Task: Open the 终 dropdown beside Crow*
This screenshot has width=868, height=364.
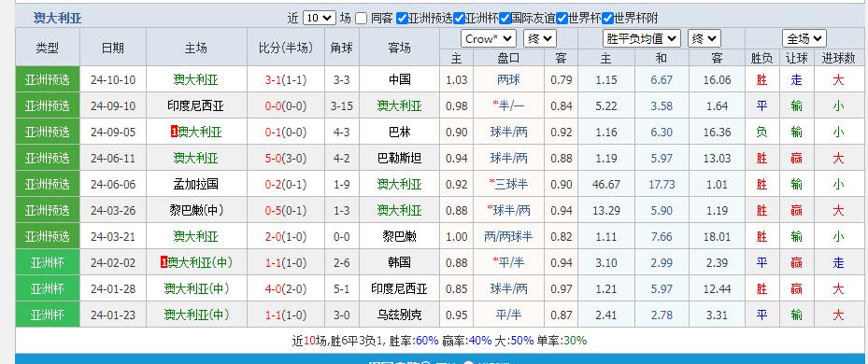Action: pyautogui.click(x=540, y=38)
